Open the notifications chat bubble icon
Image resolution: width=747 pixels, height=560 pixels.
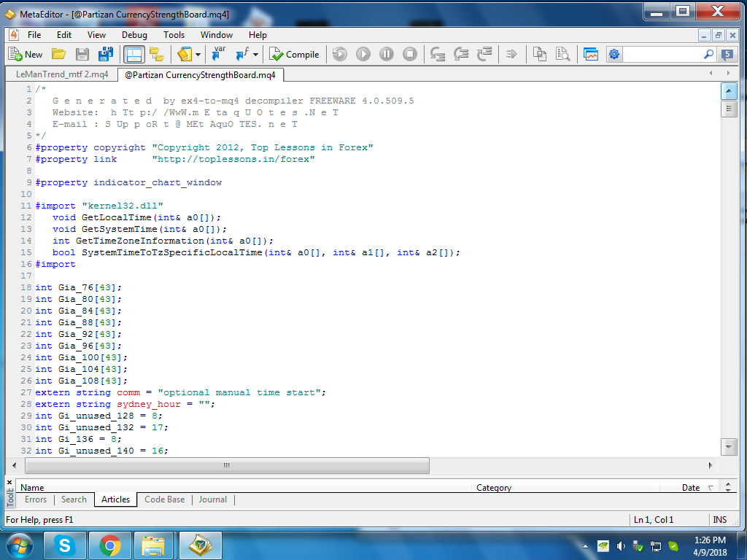point(727,54)
